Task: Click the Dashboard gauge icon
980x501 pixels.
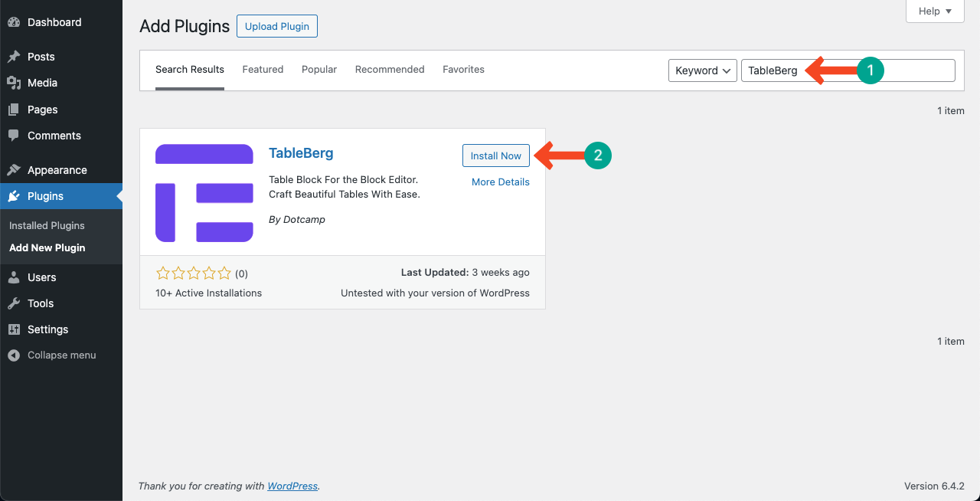Action: coord(14,22)
